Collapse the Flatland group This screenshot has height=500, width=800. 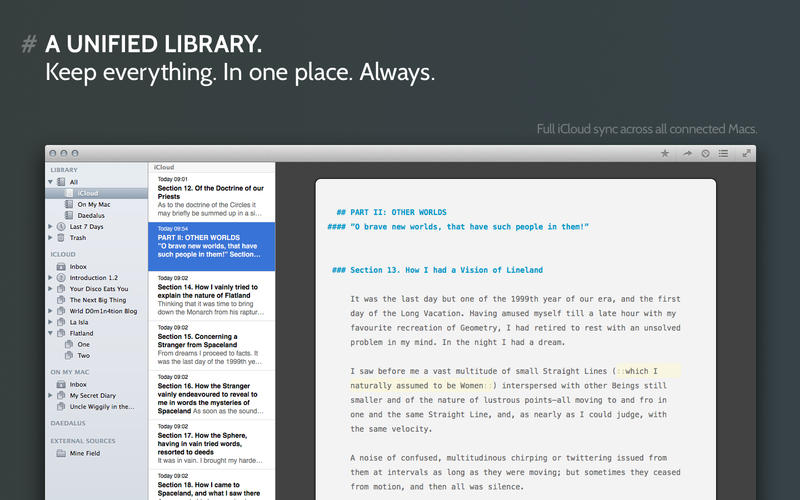click(x=51, y=333)
